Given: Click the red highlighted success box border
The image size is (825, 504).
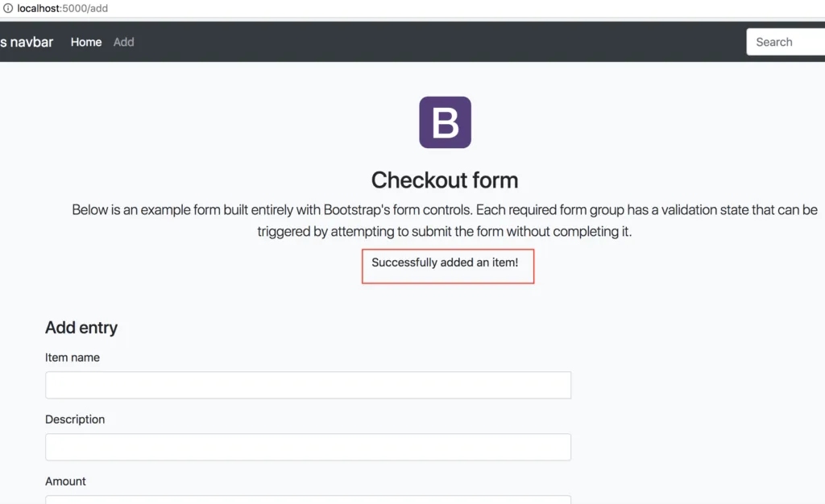Looking at the screenshot, I should tap(448, 283).
